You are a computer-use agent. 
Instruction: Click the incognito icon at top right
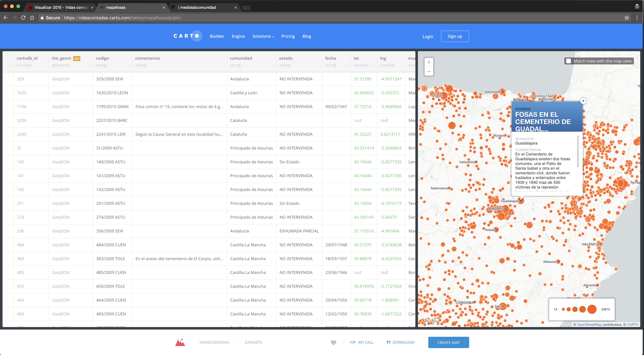click(637, 6)
